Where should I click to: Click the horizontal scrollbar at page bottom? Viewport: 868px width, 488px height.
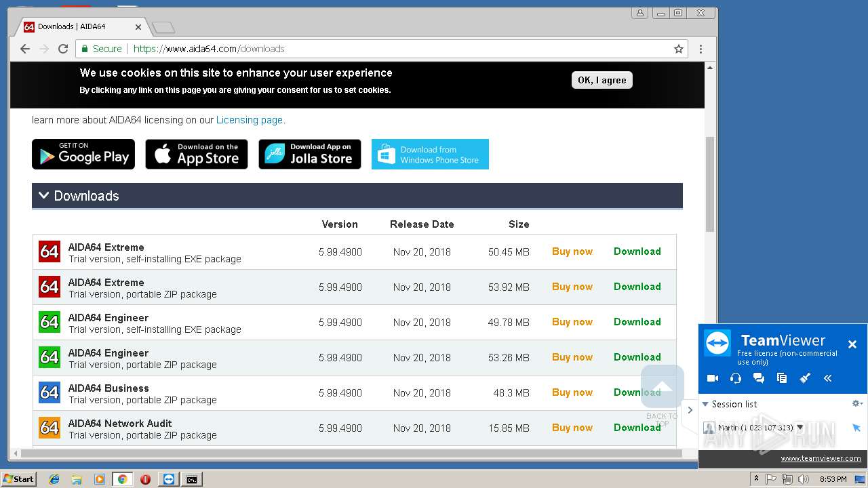pos(351,453)
